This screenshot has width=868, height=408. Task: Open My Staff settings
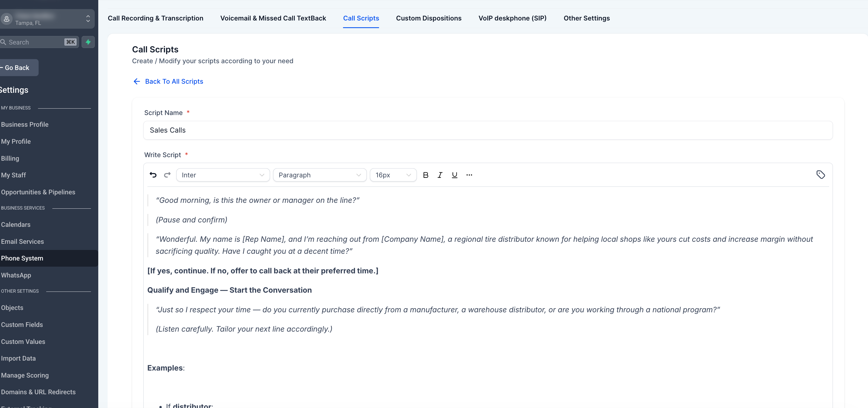[13, 175]
